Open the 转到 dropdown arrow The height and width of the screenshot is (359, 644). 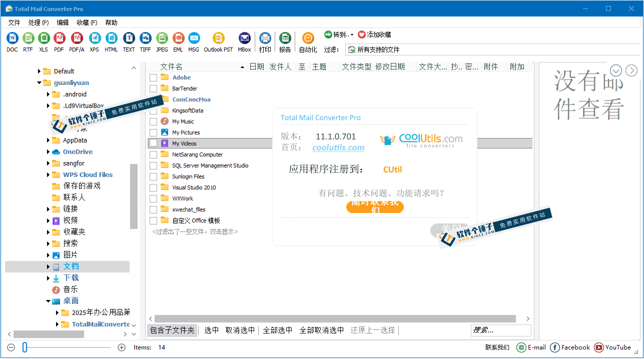pyautogui.click(x=352, y=35)
